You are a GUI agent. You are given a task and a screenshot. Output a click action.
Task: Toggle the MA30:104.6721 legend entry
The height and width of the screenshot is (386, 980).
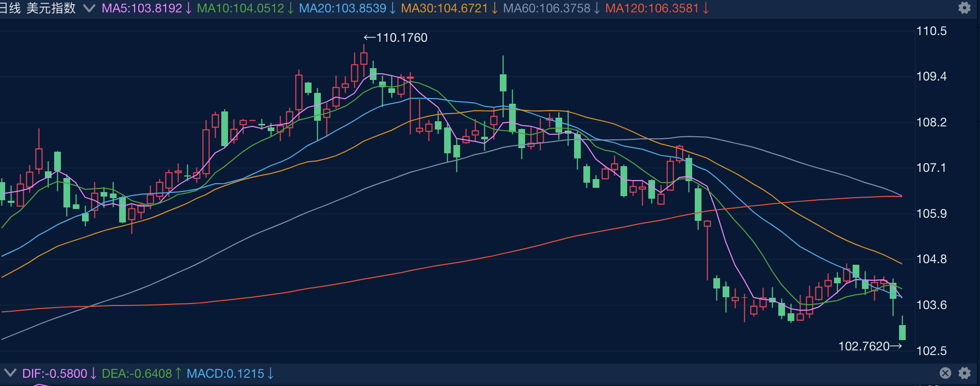[x=444, y=8]
